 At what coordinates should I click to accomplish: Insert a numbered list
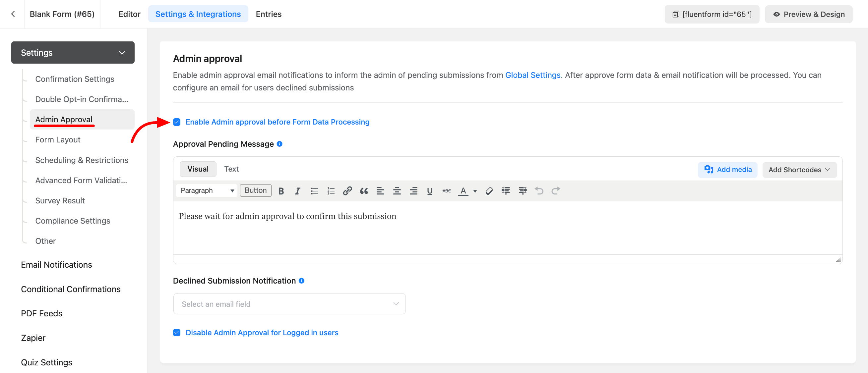pos(331,191)
